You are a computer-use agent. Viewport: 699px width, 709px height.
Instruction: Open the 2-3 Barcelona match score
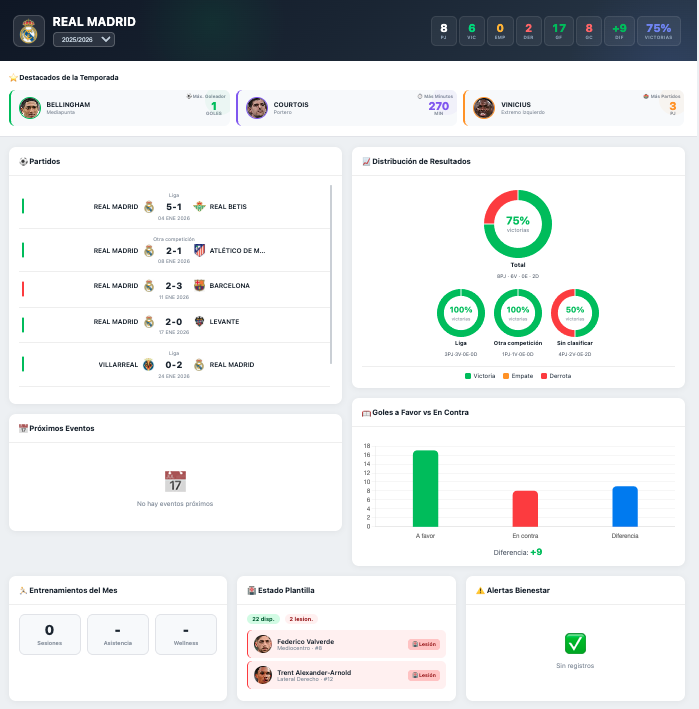pos(174,286)
